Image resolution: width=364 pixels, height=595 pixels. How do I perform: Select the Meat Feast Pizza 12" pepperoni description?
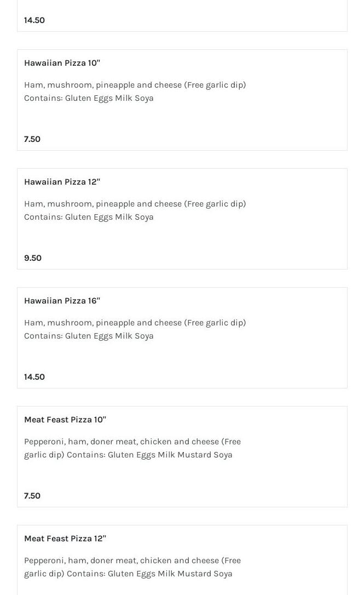132,560
